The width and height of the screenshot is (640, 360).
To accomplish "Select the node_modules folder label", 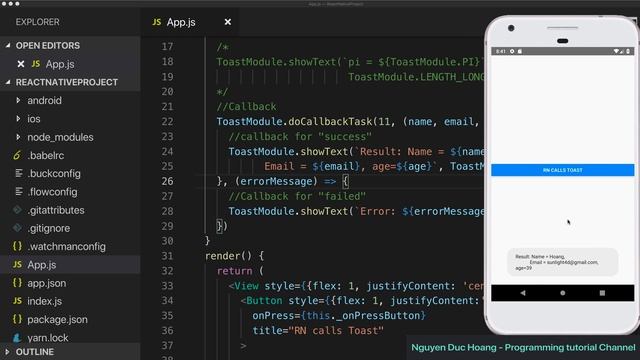I will [x=60, y=137].
